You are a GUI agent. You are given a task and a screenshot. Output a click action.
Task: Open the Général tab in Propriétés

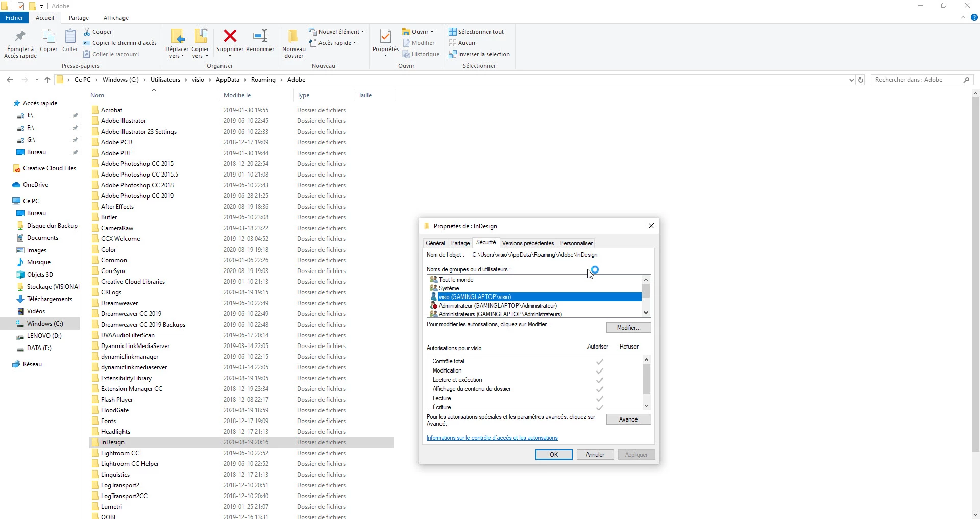(x=435, y=243)
